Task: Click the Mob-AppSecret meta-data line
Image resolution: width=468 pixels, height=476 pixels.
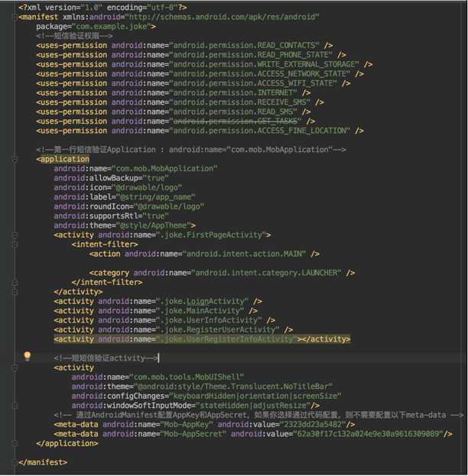Action: 253,434
